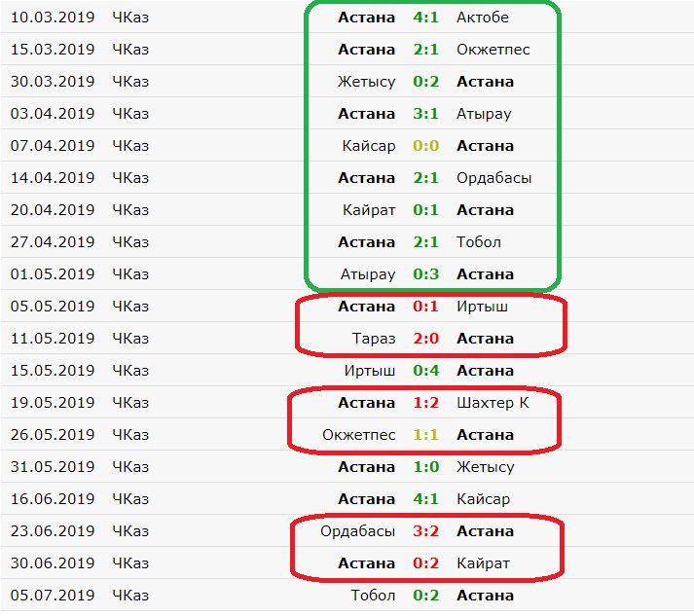
Task: Select Кайрат in the 30.06.2019 row
Action: 483,563
